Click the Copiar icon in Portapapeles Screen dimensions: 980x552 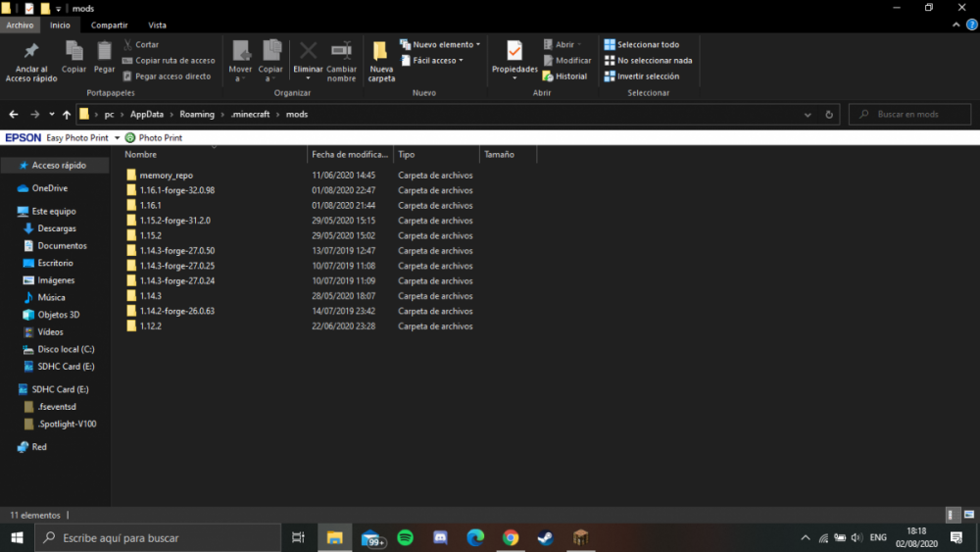tap(73, 54)
